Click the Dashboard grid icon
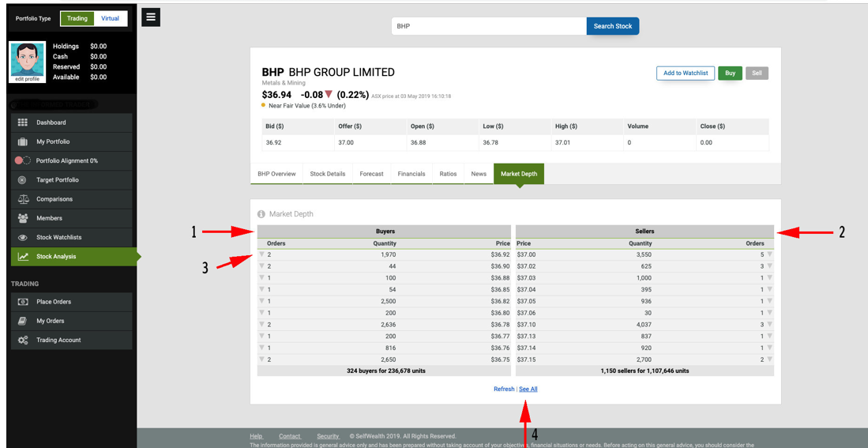 [x=23, y=122]
